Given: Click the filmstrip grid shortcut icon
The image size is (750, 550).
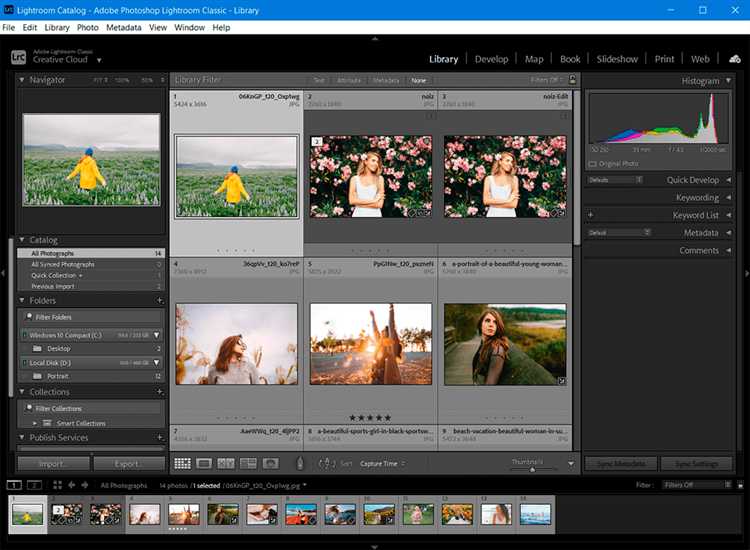Looking at the screenshot, I should [x=57, y=485].
